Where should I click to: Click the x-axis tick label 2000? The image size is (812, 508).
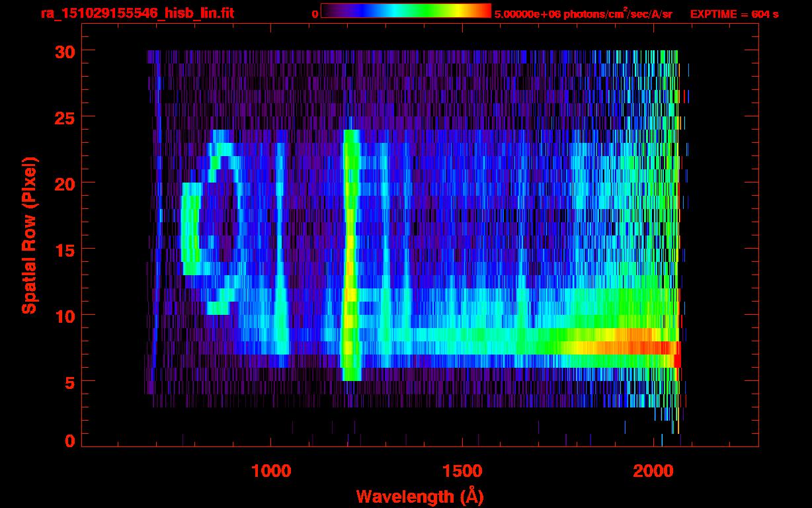654,471
